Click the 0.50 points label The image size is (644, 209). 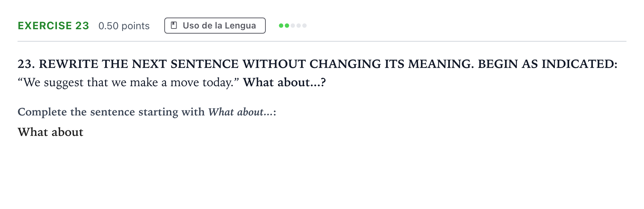pos(124,26)
